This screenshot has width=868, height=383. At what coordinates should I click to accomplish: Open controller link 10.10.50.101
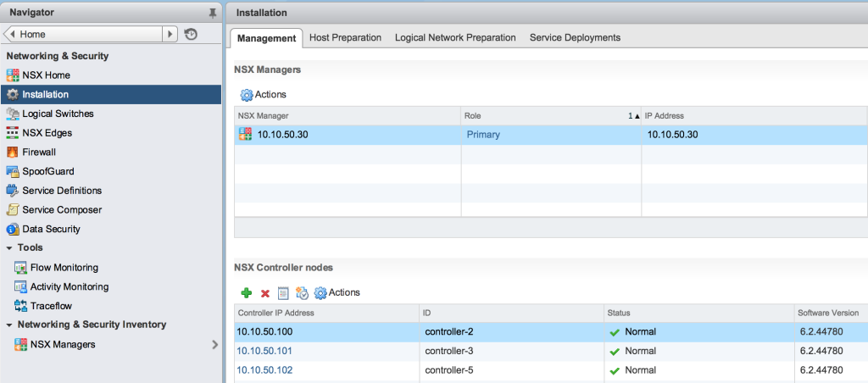tap(264, 351)
